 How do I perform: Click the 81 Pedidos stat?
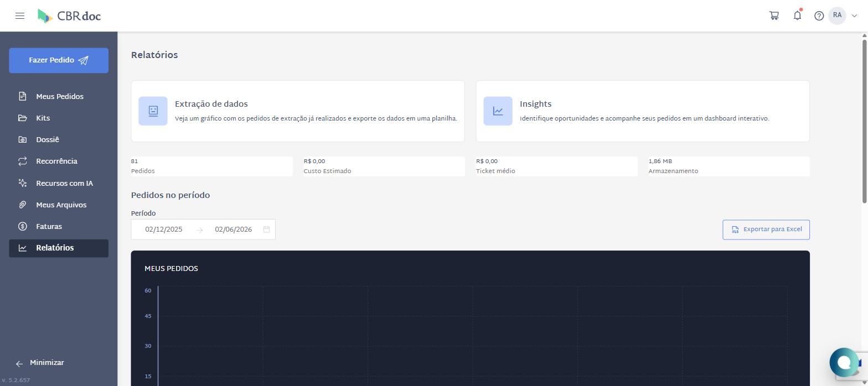tap(211, 166)
